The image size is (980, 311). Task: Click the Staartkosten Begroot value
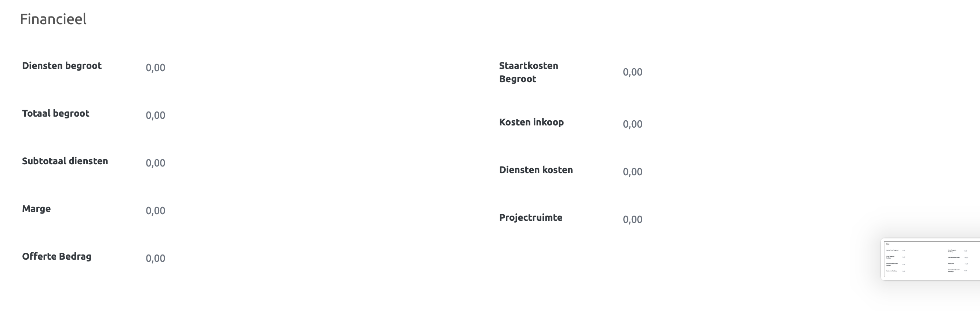632,72
